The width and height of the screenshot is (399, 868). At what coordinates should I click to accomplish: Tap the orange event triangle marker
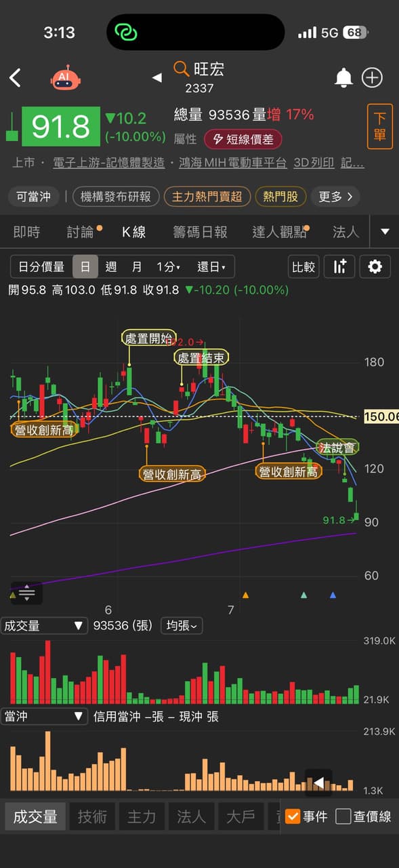(x=245, y=595)
